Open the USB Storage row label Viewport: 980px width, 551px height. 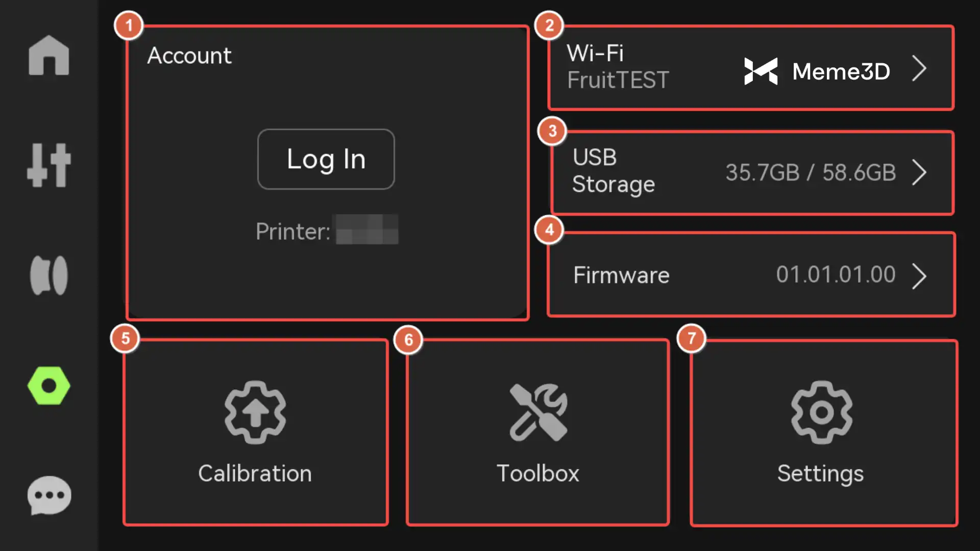(x=613, y=171)
